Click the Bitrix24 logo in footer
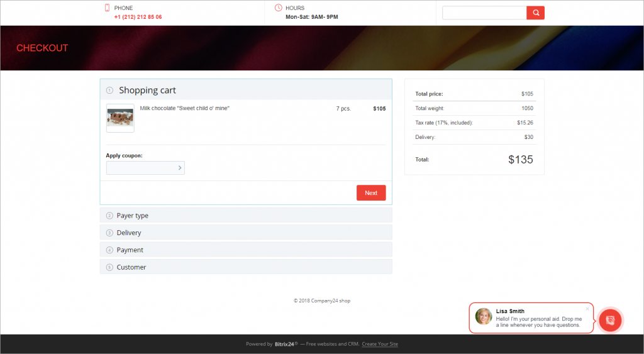644x354 pixels. tap(286, 344)
